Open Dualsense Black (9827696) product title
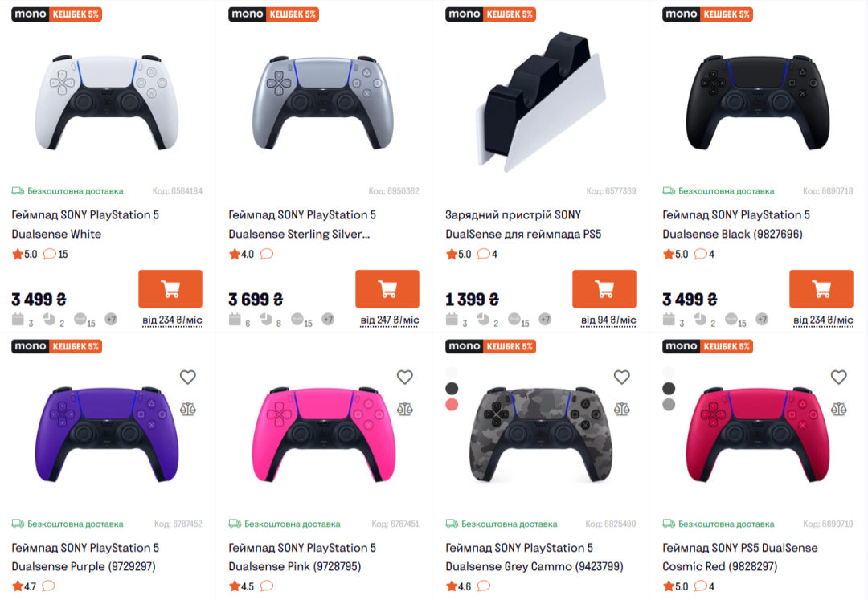This screenshot has height=600, width=868. [735, 225]
